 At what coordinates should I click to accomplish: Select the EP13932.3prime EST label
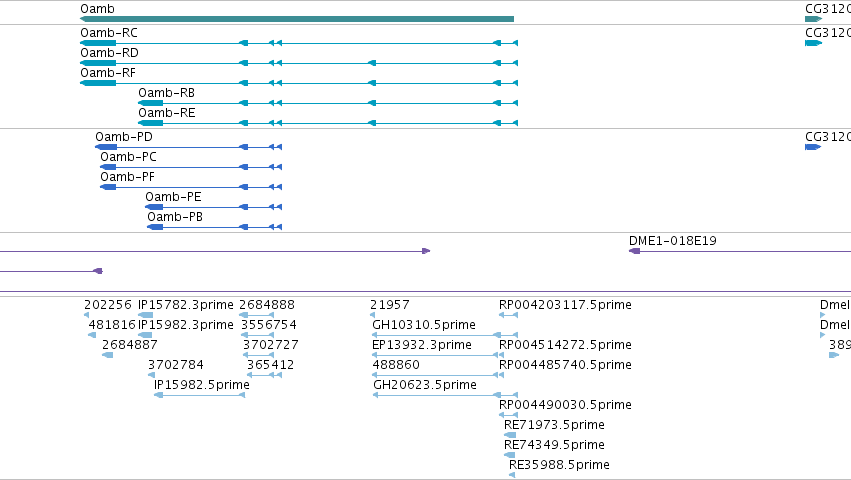[422, 345]
